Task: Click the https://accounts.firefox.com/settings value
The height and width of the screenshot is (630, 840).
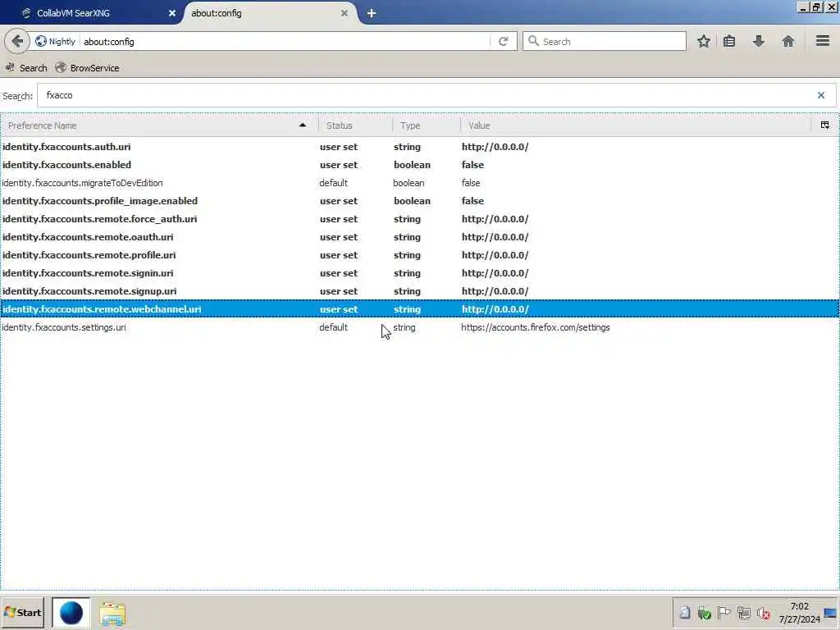Action: (x=535, y=327)
